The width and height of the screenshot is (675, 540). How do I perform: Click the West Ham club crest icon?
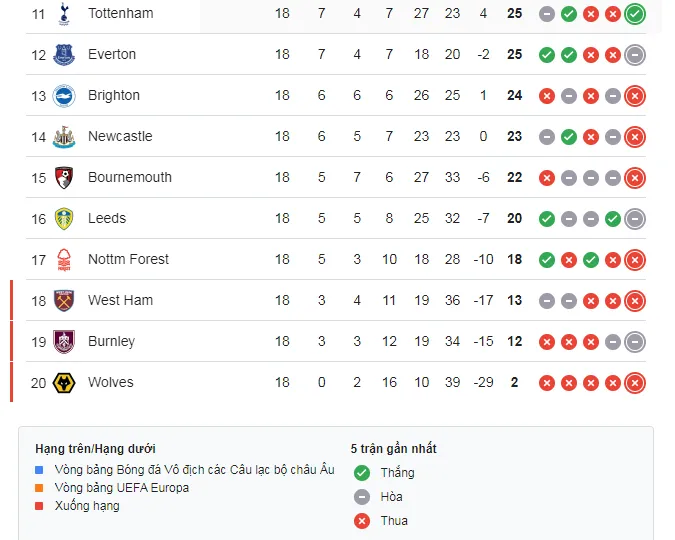(x=64, y=301)
